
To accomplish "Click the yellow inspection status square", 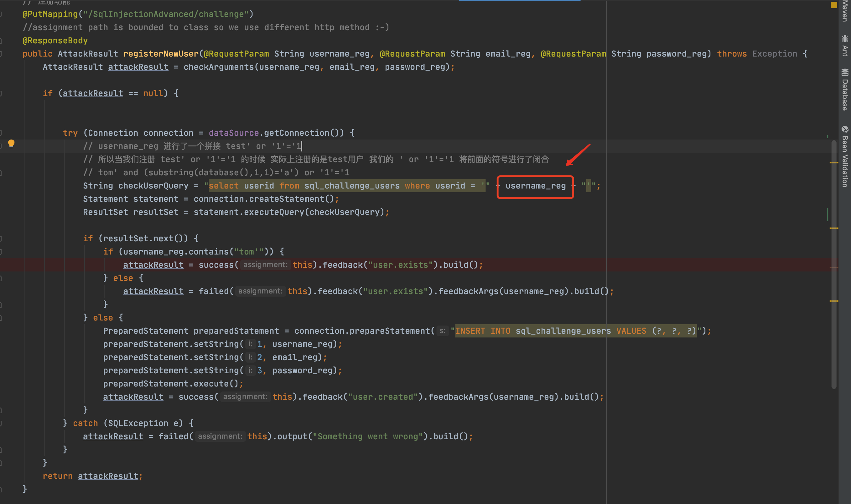I will click(x=834, y=5).
